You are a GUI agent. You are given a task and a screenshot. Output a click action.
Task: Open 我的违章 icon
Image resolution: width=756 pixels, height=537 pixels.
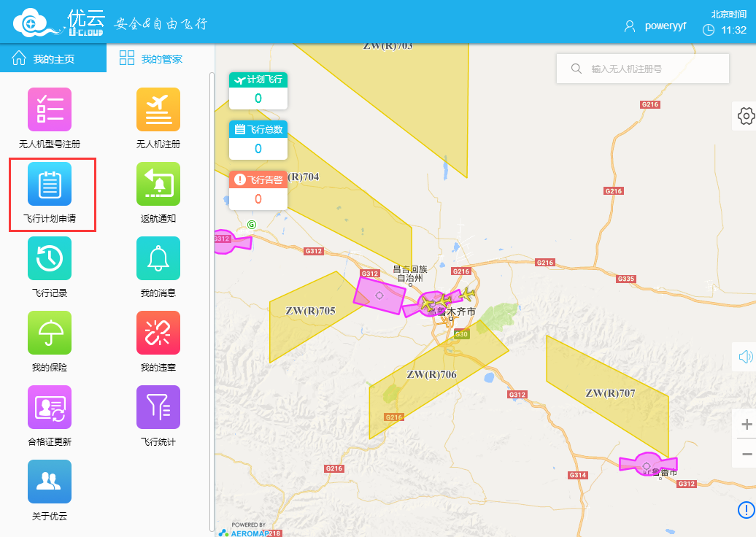pyautogui.click(x=158, y=333)
